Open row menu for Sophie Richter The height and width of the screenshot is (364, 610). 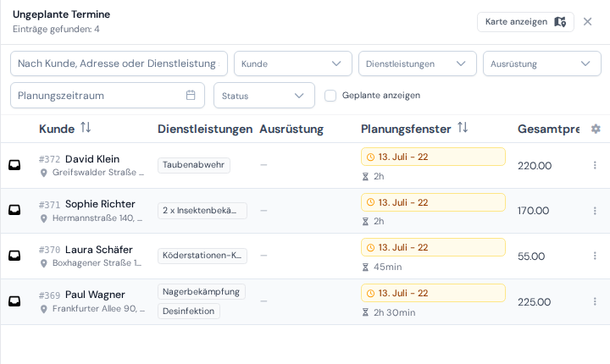click(595, 211)
